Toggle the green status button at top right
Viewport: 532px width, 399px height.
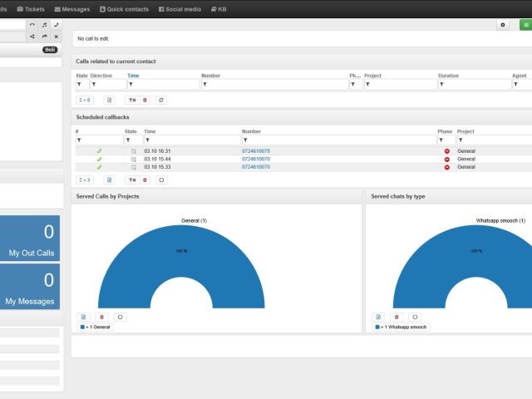point(525,25)
